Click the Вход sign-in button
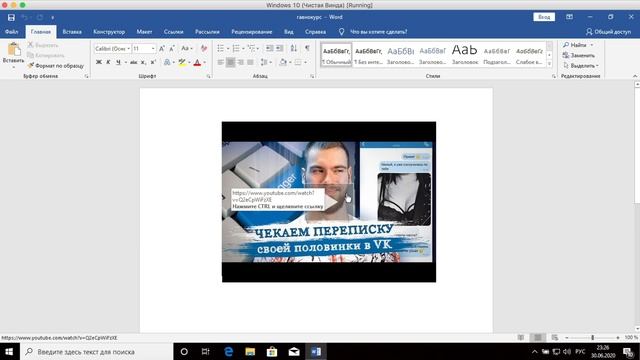This screenshot has width=640, height=360. coord(544,17)
